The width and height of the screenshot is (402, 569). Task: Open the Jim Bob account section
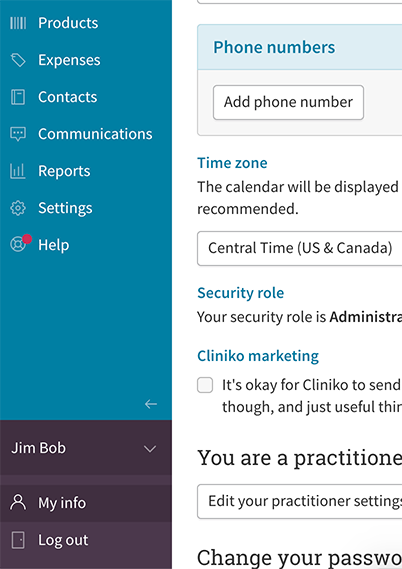86,448
